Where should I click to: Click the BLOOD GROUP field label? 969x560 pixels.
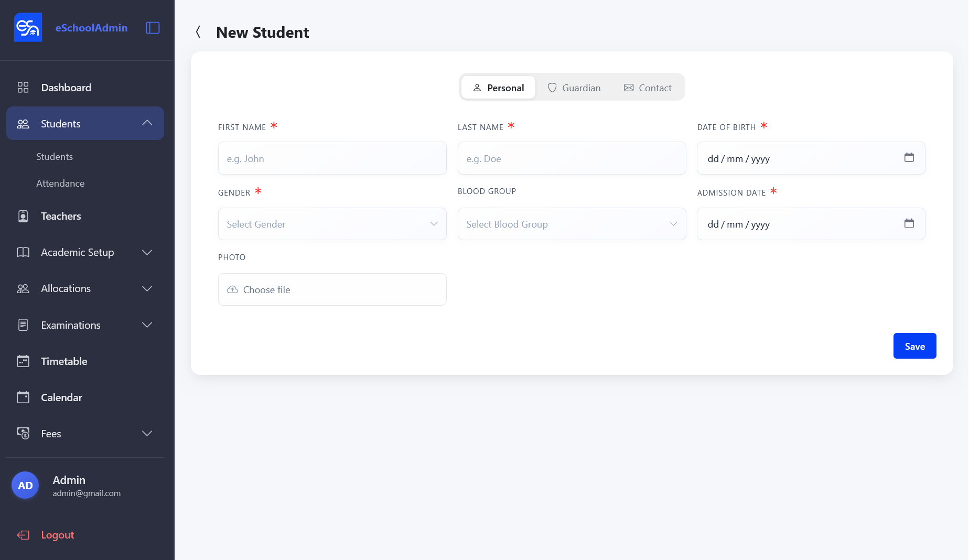click(487, 191)
